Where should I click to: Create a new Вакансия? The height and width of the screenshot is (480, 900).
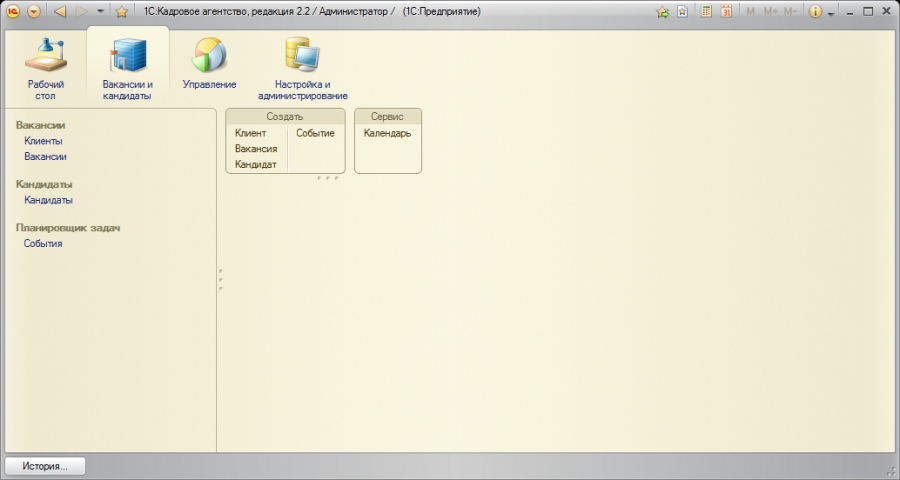point(256,149)
